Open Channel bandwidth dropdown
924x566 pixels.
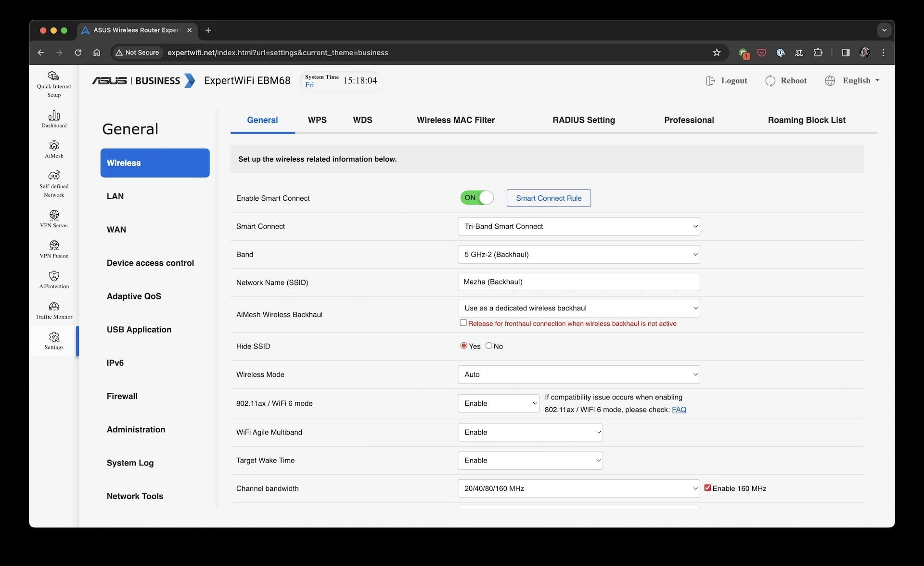[578, 489]
